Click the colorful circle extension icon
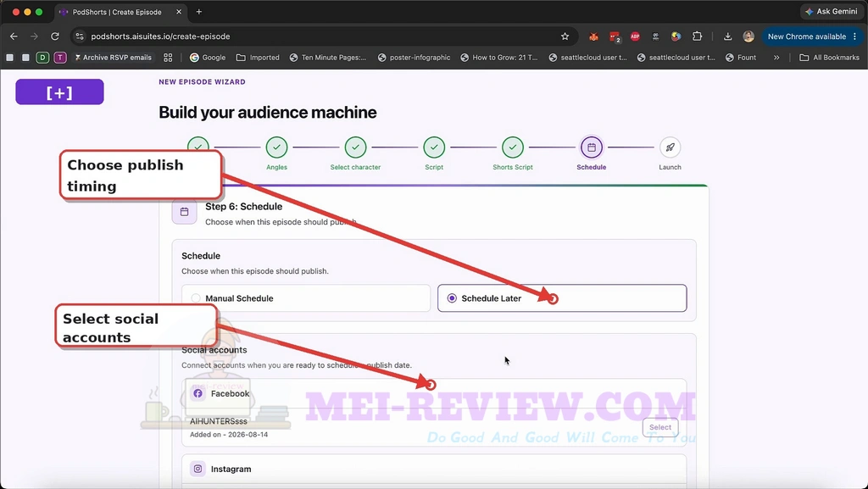Screen dimensions: 868x489 [676, 36]
